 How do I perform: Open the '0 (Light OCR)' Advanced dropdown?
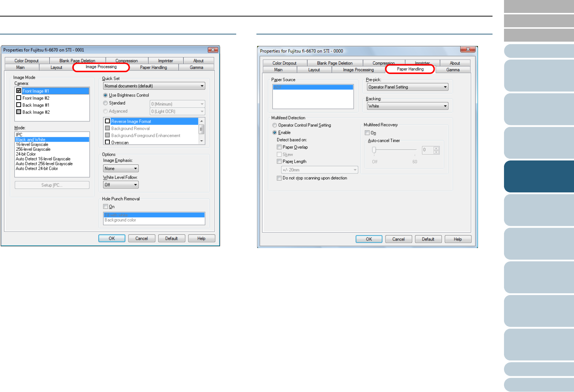point(177,112)
